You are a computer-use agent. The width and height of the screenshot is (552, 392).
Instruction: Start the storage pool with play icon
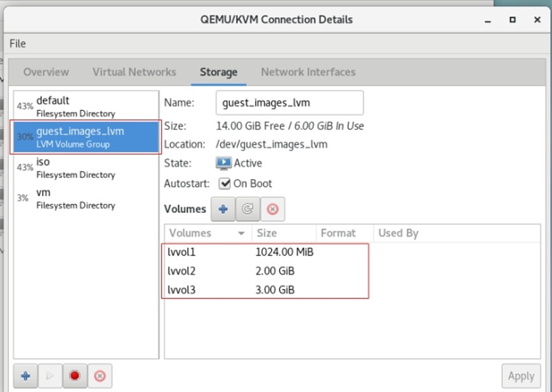(50, 376)
